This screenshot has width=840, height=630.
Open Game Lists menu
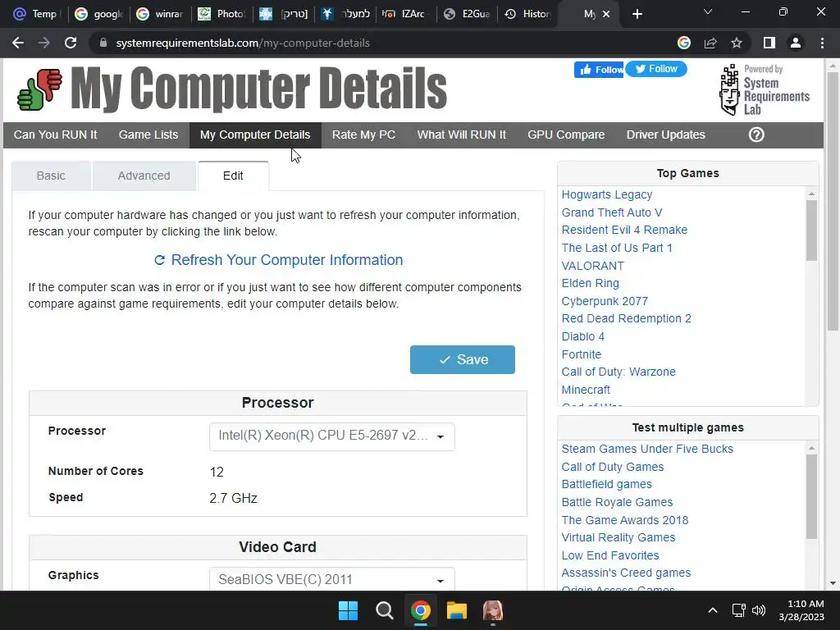click(x=148, y=135)
